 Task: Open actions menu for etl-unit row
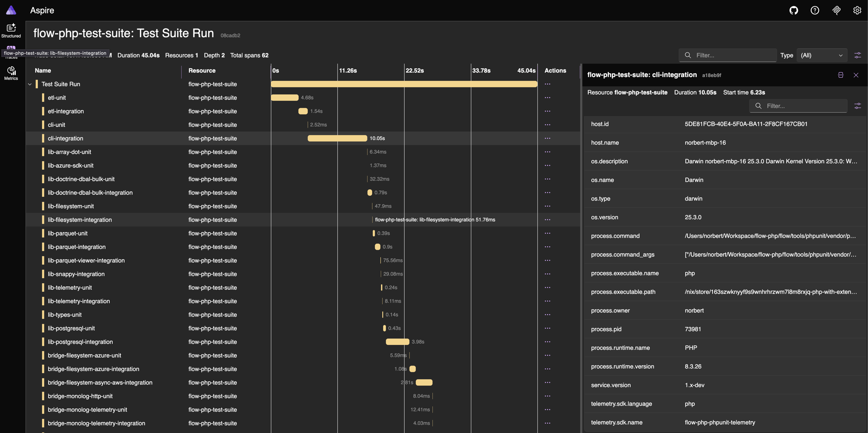(547, 98)
